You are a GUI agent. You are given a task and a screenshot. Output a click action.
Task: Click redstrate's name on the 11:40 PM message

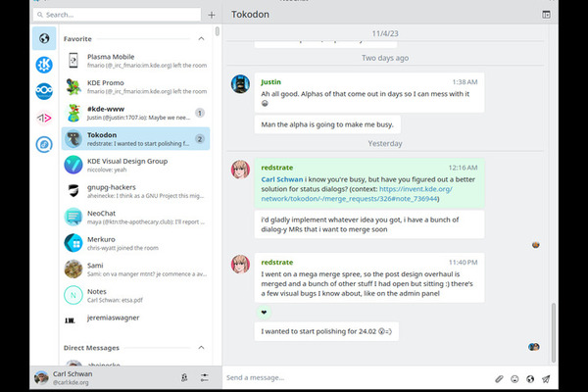tap(277, 263)
